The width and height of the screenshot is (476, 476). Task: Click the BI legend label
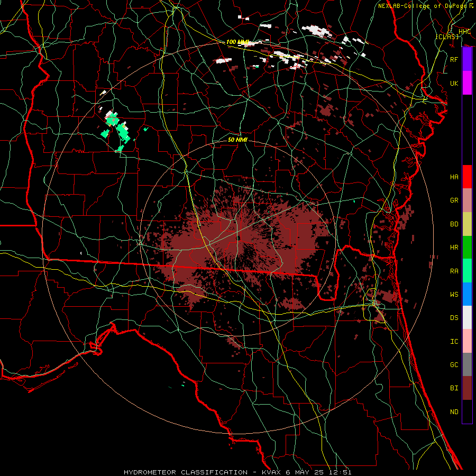point(454,388)
